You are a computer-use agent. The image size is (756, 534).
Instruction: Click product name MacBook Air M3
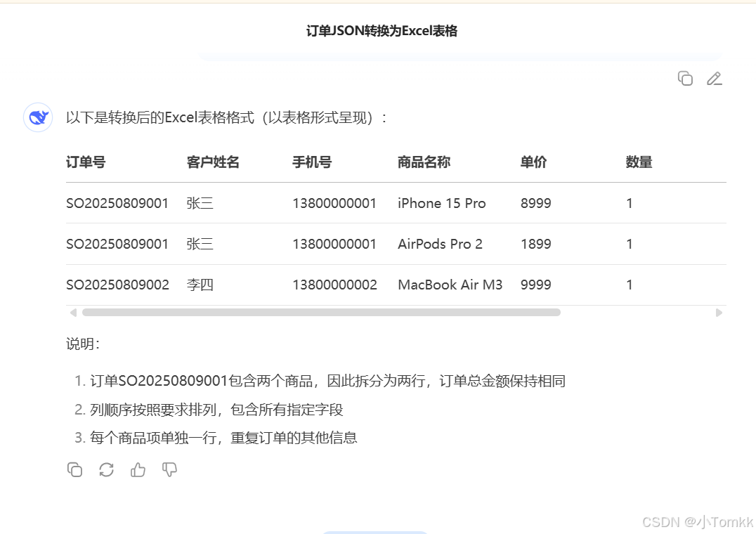pos(450,285)
